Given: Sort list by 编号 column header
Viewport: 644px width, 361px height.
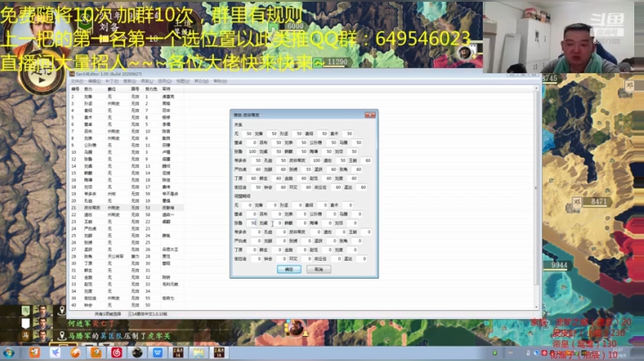Looking at the screenshot, I should 75,89.
